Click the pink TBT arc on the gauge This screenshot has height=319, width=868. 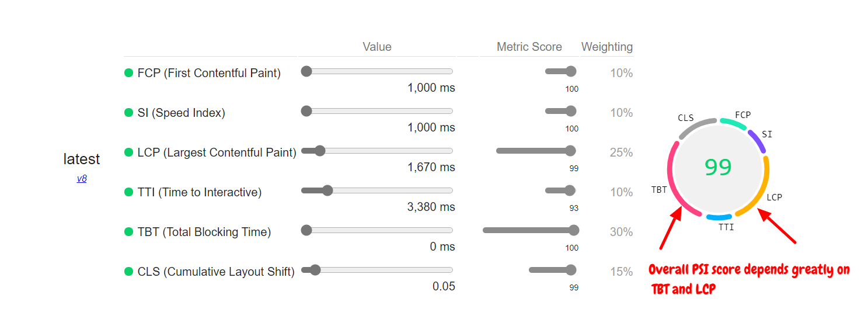(673, 181)
